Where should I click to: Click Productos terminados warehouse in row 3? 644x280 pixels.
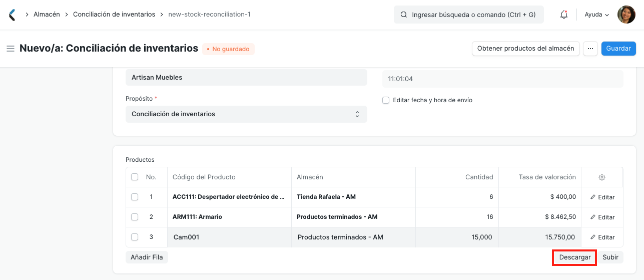pos(354,237)
